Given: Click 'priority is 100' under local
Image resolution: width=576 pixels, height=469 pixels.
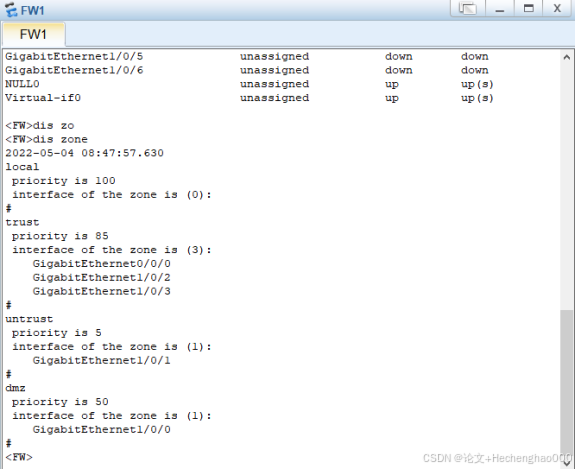Looking at the screenshot, I should [x=64, y=181].
